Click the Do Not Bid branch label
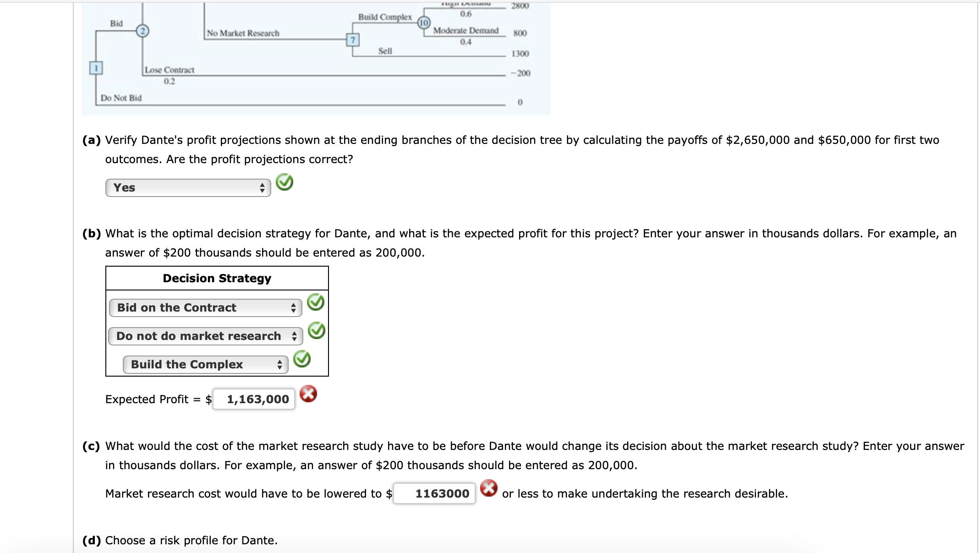Image resolution: width=980 pixels, height=553 pixels. tap(121, 98)
